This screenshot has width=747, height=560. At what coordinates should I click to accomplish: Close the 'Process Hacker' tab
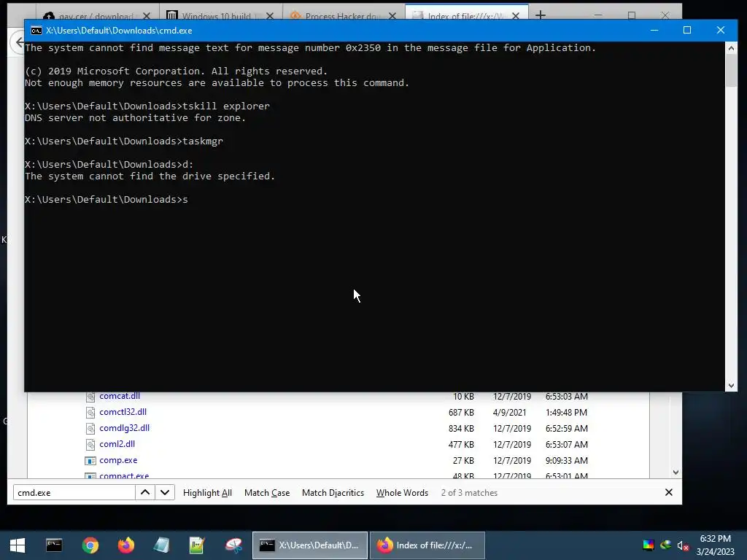[392, 16]
